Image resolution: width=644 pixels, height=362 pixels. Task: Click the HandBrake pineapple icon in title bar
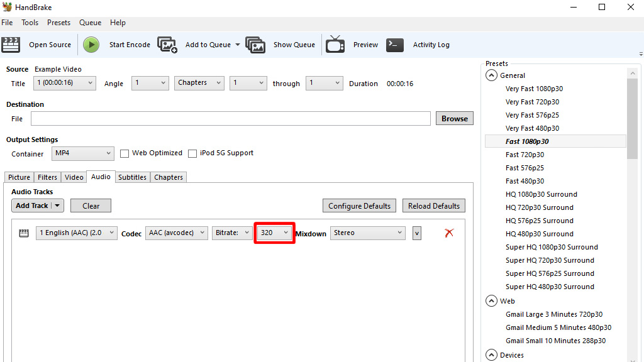tap(6, 6)
